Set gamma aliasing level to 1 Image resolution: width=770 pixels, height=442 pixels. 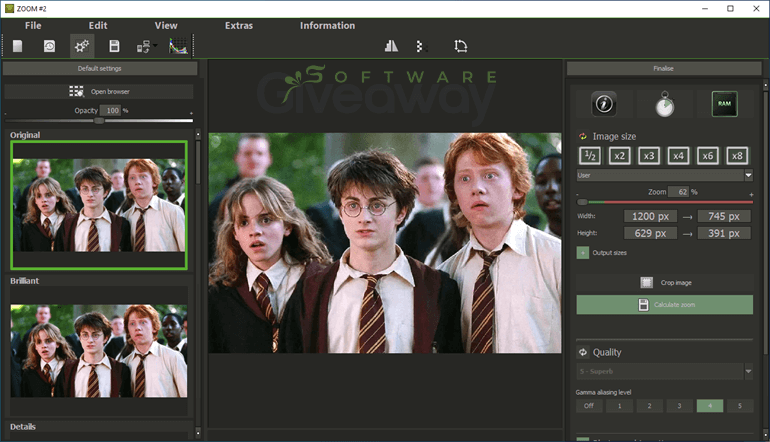coord(619,406)
